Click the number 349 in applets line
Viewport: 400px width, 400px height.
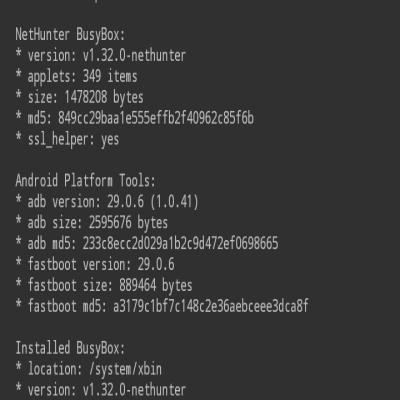[92, 77]
